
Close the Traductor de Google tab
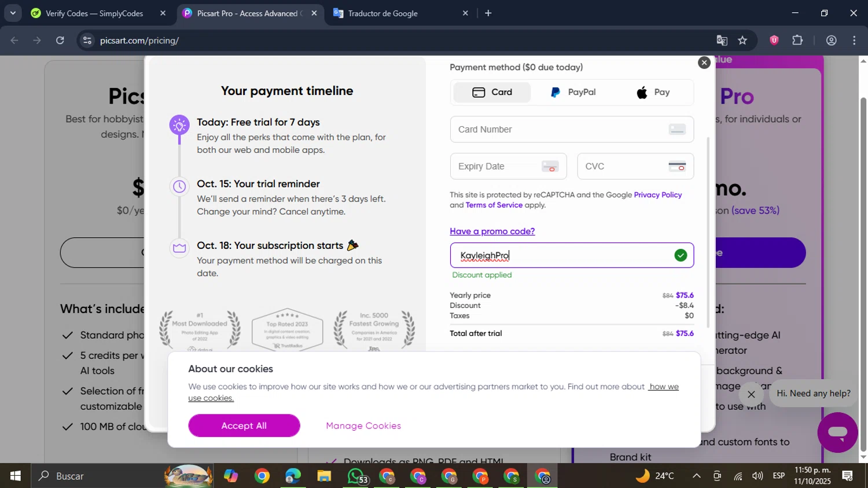click(465, 13)
